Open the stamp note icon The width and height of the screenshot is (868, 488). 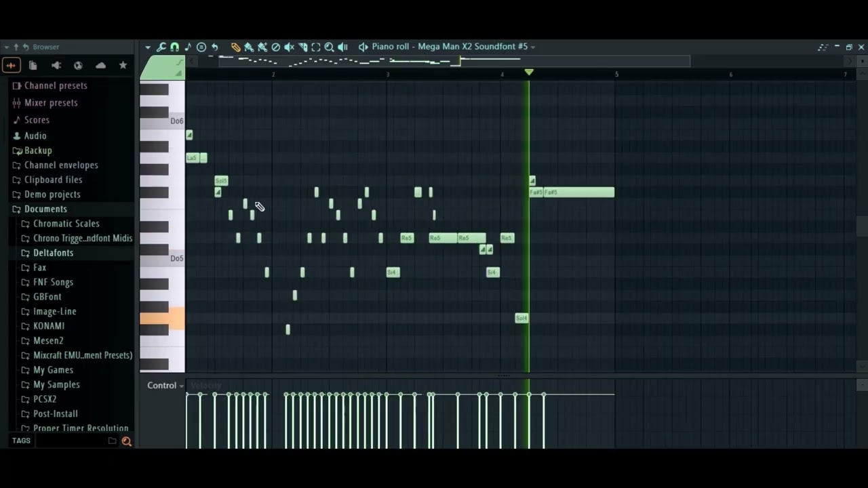click(188, 47)
